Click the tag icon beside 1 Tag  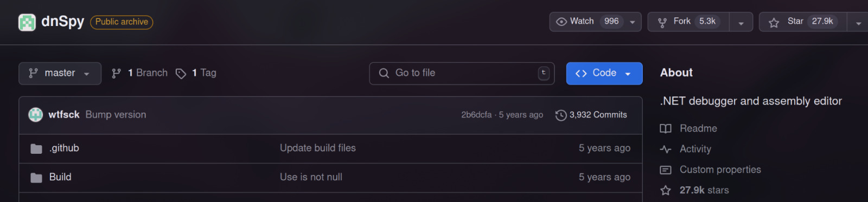(x=181, y=74)
